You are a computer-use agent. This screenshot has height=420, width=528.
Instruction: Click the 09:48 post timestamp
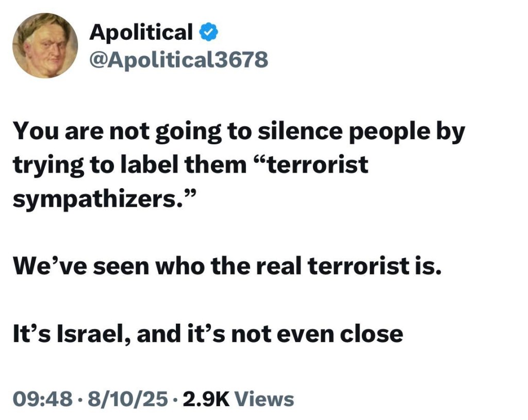[x=42, y=399]
